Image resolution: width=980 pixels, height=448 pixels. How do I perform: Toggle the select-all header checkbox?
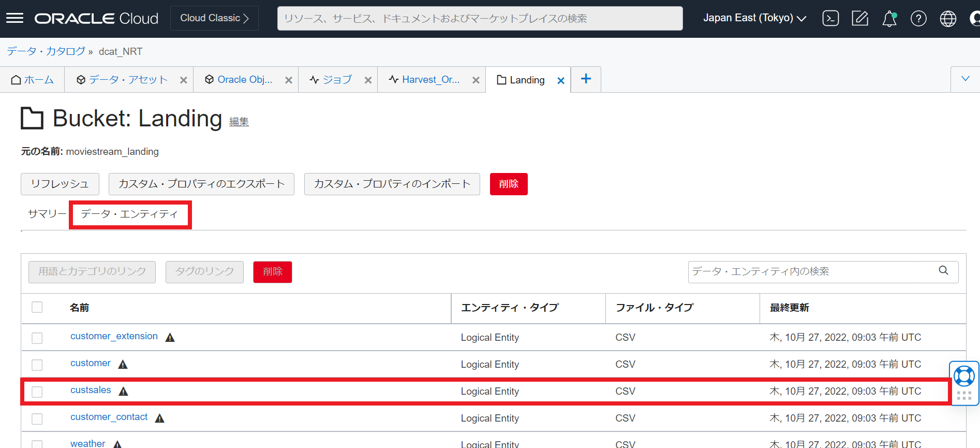(37, 307)
